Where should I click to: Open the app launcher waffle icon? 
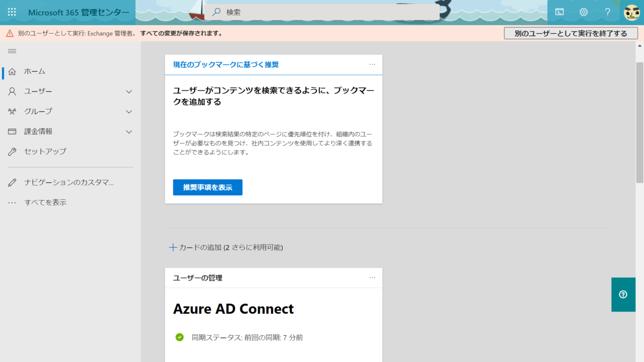(x=12, y=12)
